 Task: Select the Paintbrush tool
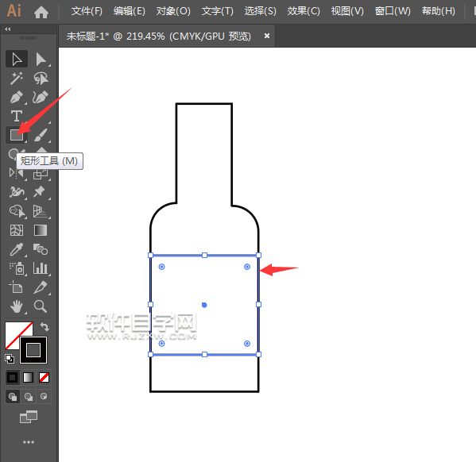point(41,135)
